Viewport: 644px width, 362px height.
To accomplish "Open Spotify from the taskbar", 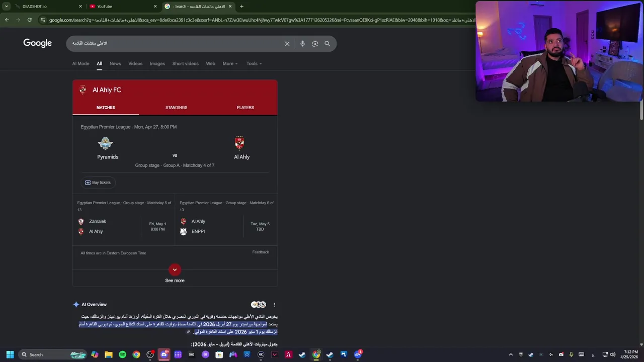I will click(x=122, y=354).
